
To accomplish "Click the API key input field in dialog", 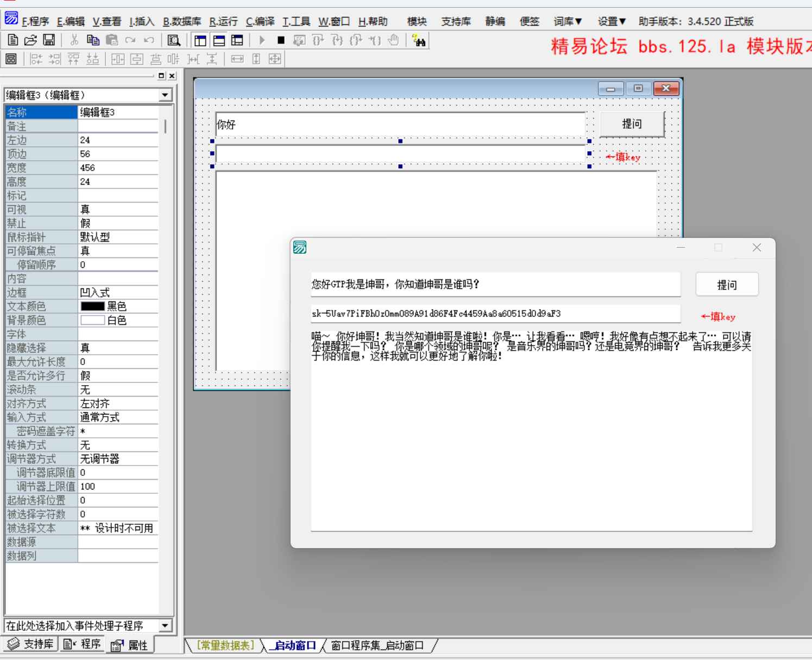I will [495, 313].
